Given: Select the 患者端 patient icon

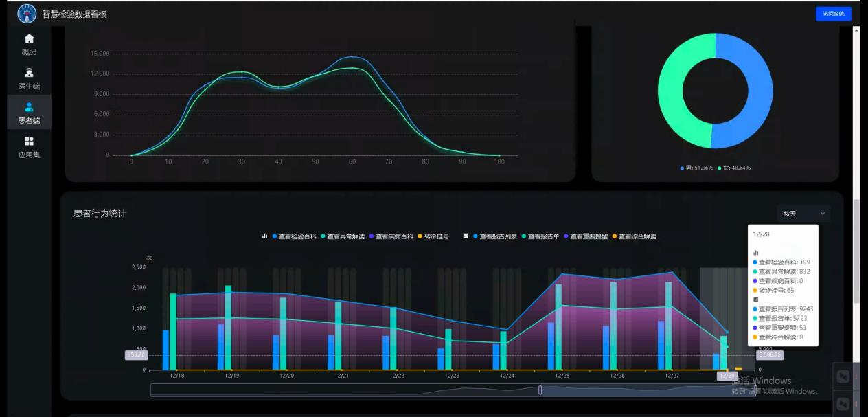Looking at the screenshot, I should (29, 107).
